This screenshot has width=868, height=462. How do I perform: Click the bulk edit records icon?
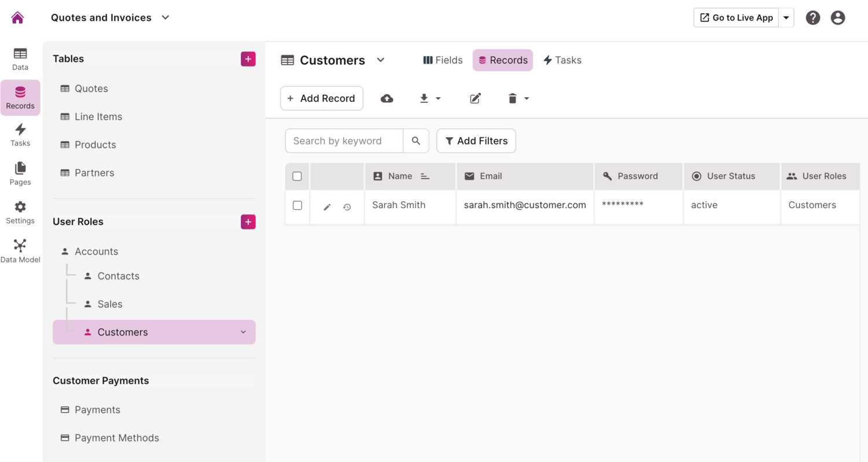coord(475,98)
